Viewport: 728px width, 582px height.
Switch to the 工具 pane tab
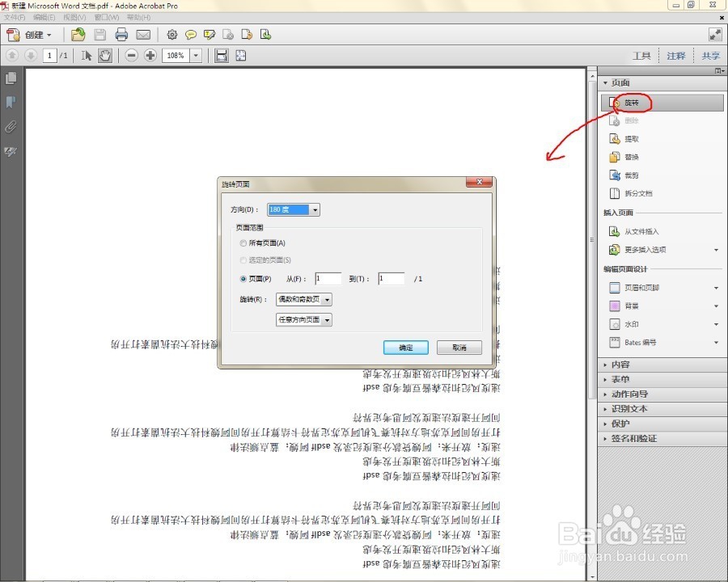coord(641,56)
